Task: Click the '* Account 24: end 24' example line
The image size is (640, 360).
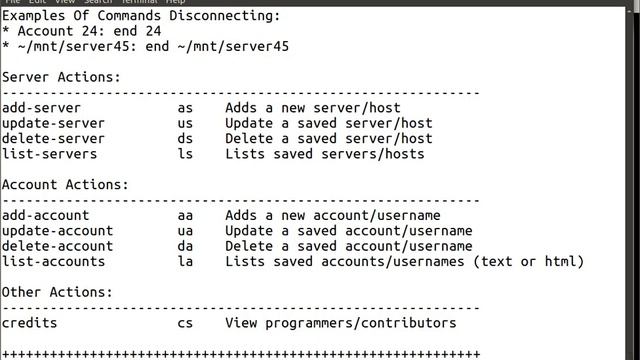Action: point(81,31)
